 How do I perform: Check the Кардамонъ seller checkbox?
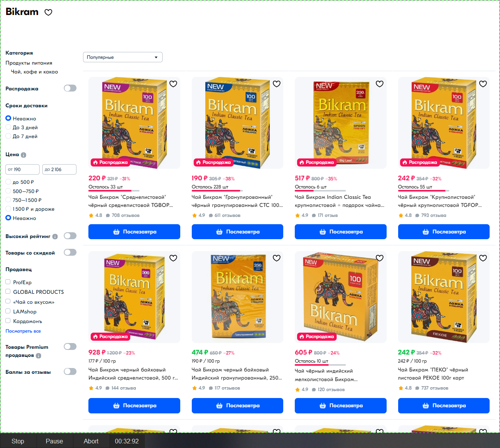click(x=8, y=321)
